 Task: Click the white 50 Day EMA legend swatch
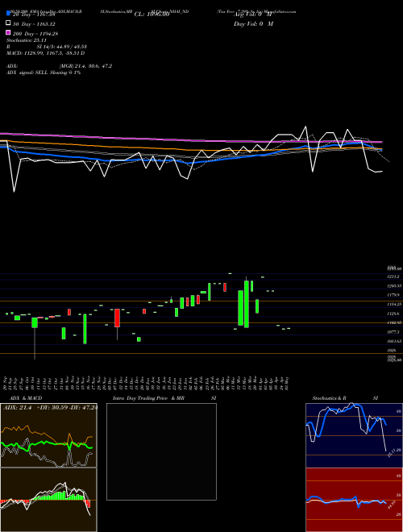(8, 23)
